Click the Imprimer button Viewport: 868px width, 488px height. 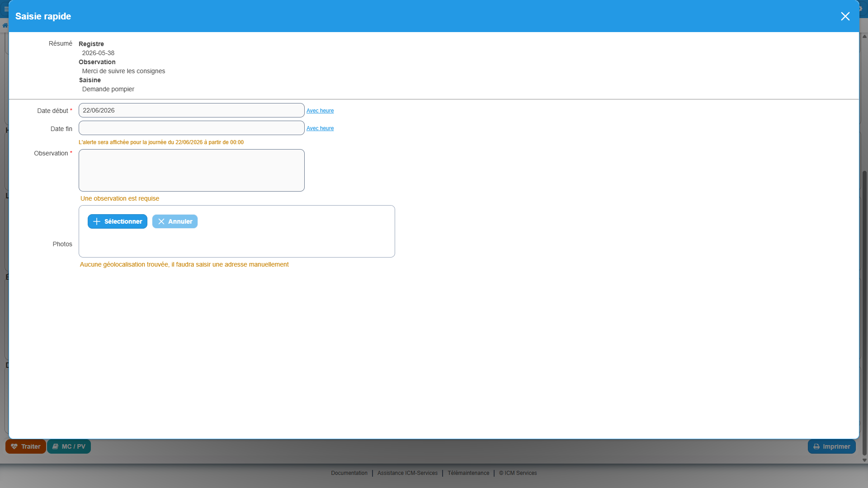[832, 446]
